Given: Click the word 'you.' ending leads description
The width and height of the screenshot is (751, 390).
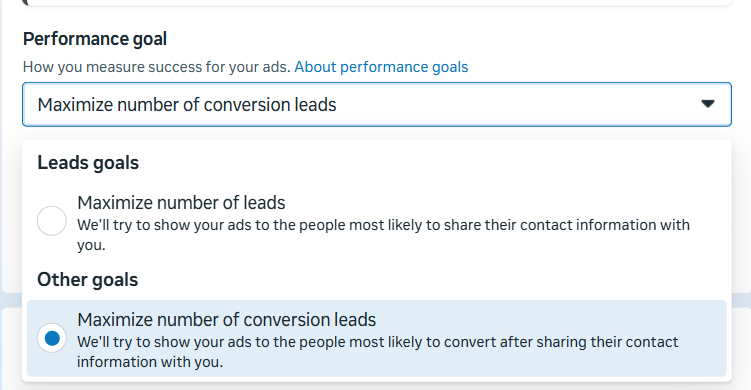Looking at the screenshot, I should click(91, 245).
